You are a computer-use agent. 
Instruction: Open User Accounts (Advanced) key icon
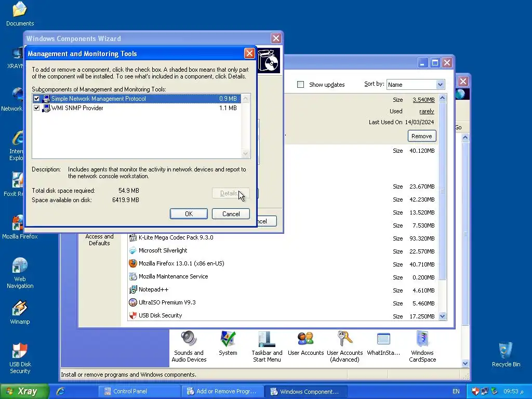345,339
